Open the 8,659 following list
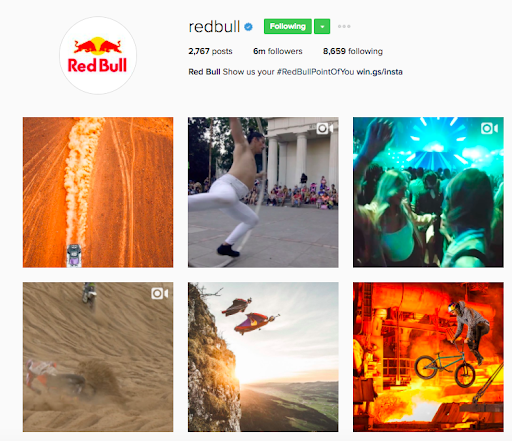 click(x=353, y=51)
